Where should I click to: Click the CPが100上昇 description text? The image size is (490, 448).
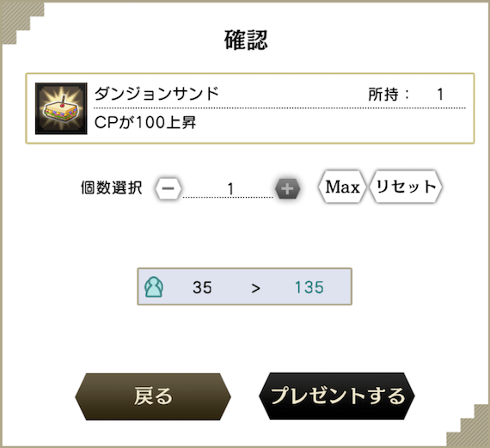pos(145,123)
